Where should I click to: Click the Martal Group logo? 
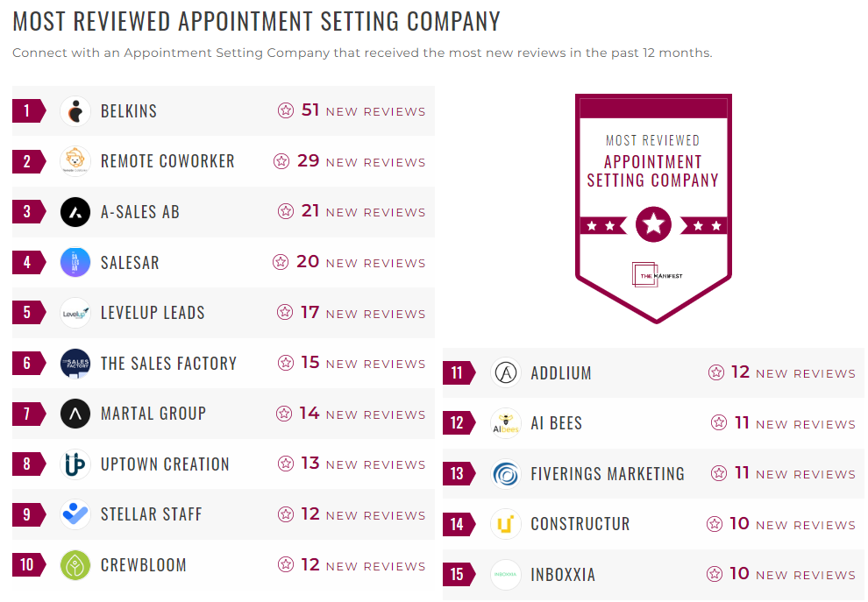(x=75, y=414)
